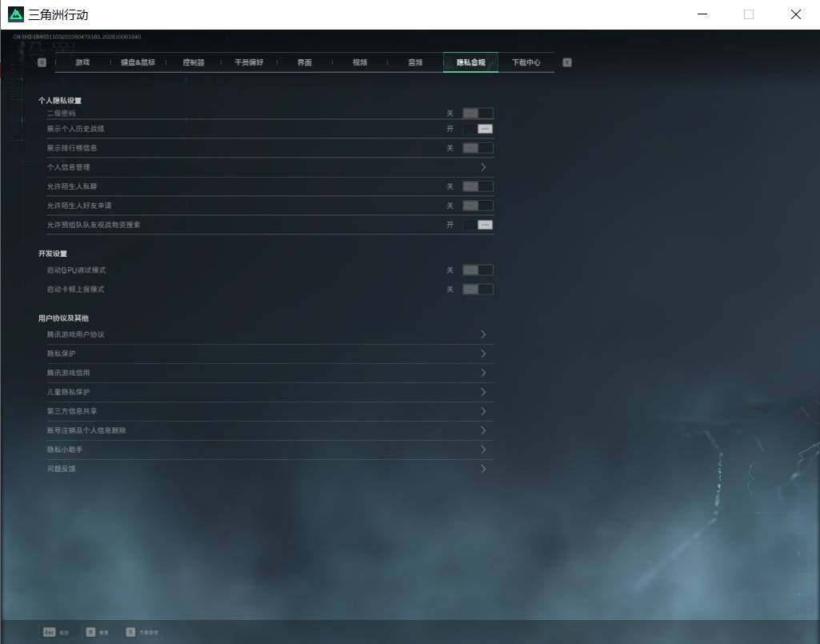The width and height of the screenshot is (820, 644).
Task: Click the next-tab key icon beside 下载中心
Action: click(567, 62)
